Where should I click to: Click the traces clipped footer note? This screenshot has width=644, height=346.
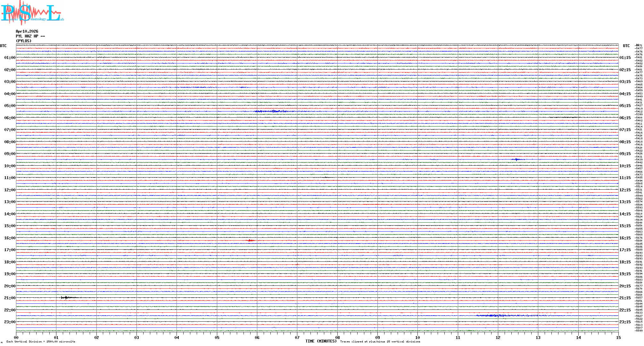(380, 342)
